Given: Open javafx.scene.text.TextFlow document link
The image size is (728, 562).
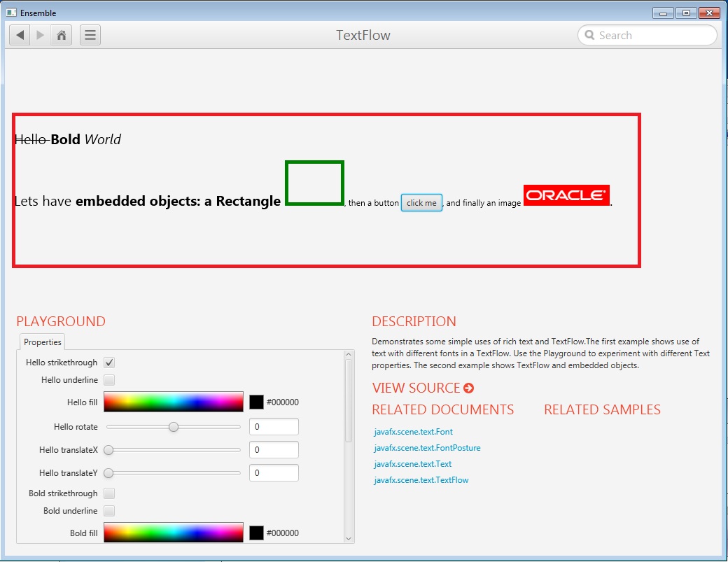Looking at the screenshot, I should click(421, 480).
